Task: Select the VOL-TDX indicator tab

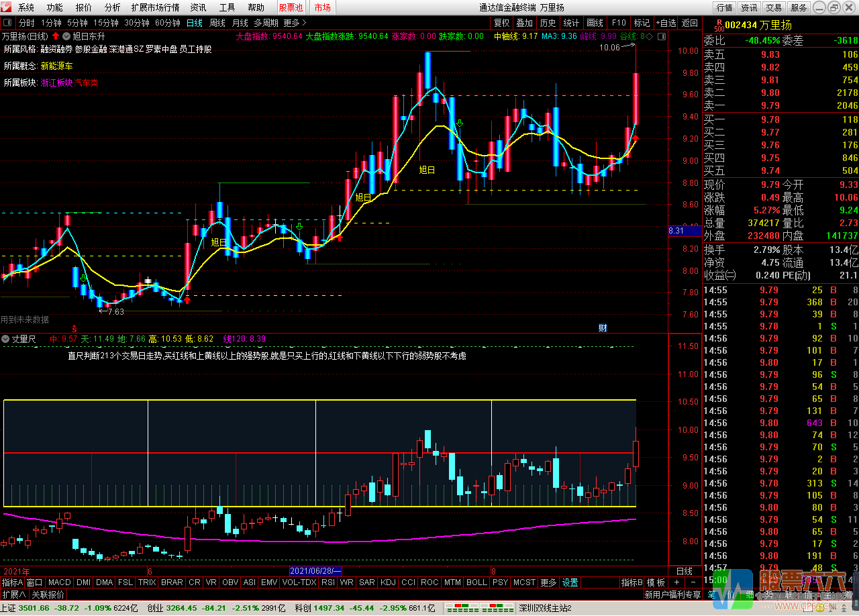Action: (x=299, y=582)
